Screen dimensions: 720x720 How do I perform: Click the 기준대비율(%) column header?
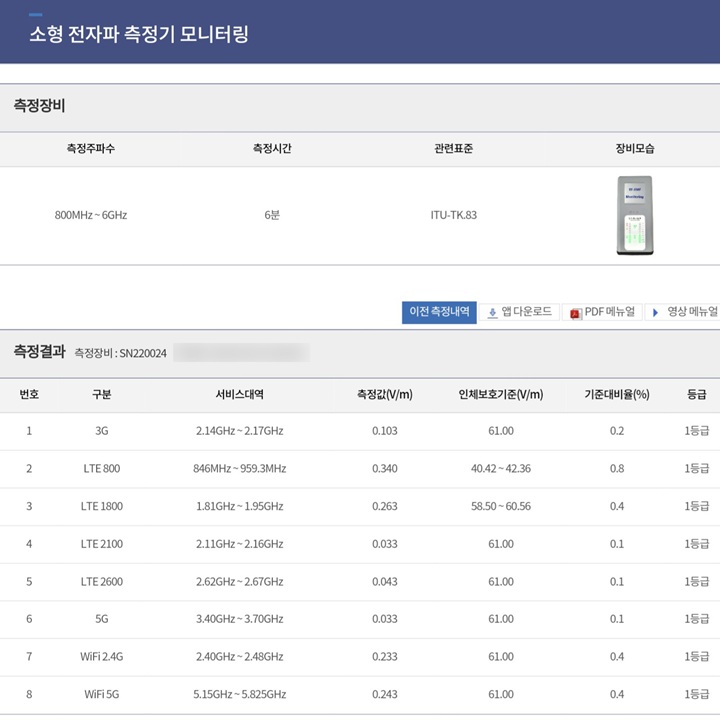click(617, 394)
